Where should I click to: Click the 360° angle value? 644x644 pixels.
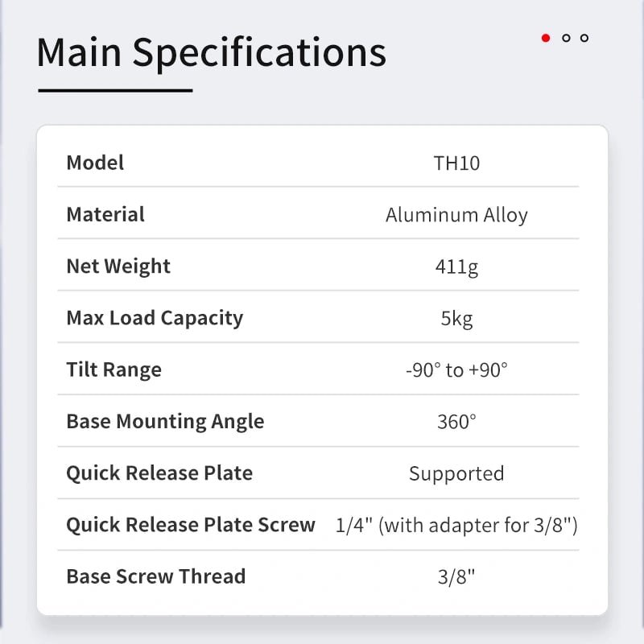click(x=456, y=422)
